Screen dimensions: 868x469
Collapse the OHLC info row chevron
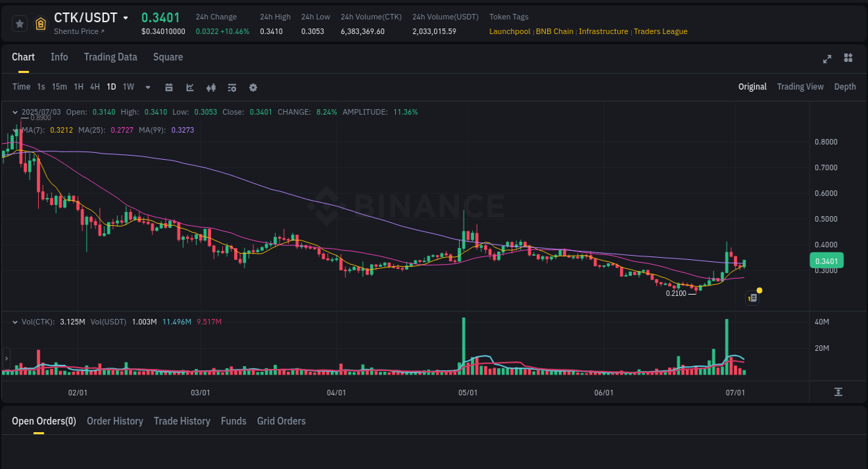15,112
